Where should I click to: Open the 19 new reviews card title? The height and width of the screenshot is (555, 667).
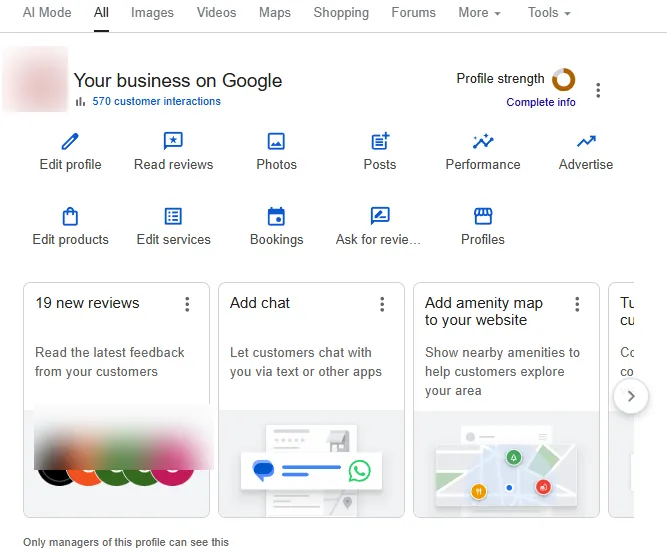87,303
